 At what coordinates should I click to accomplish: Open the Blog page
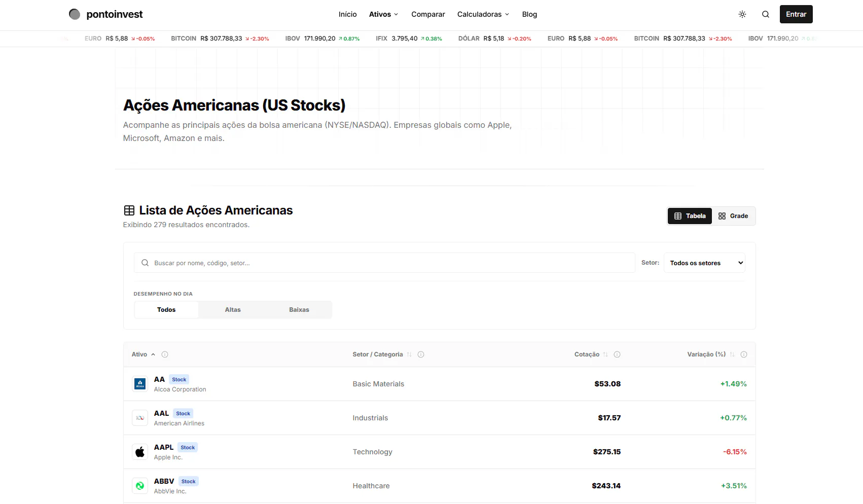pos(529,14)
